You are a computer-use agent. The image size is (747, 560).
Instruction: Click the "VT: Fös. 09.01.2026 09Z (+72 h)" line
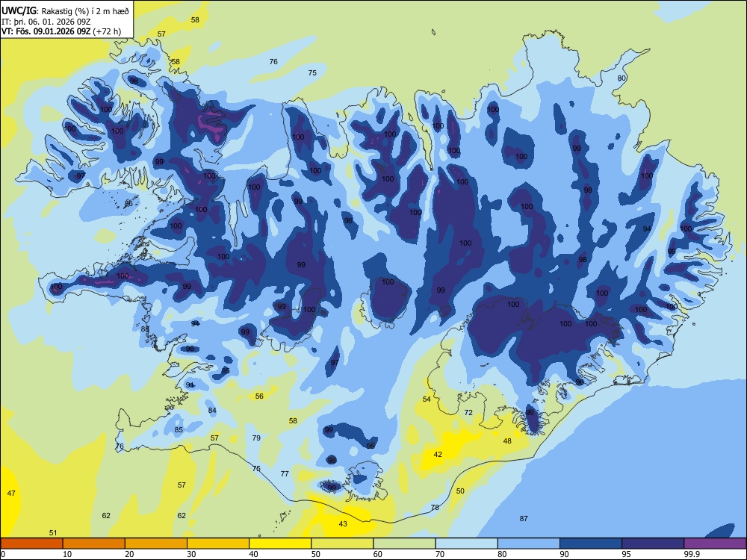coord(61,31)
